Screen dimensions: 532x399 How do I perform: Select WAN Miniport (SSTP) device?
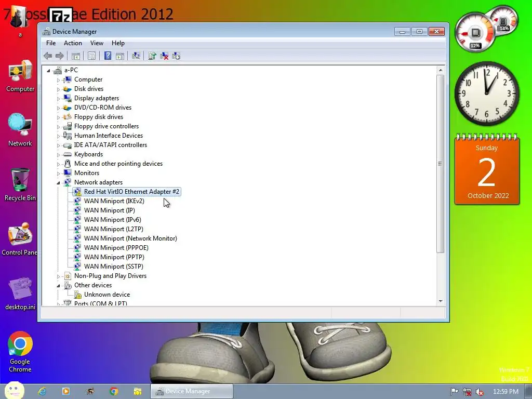pos(114,267)
